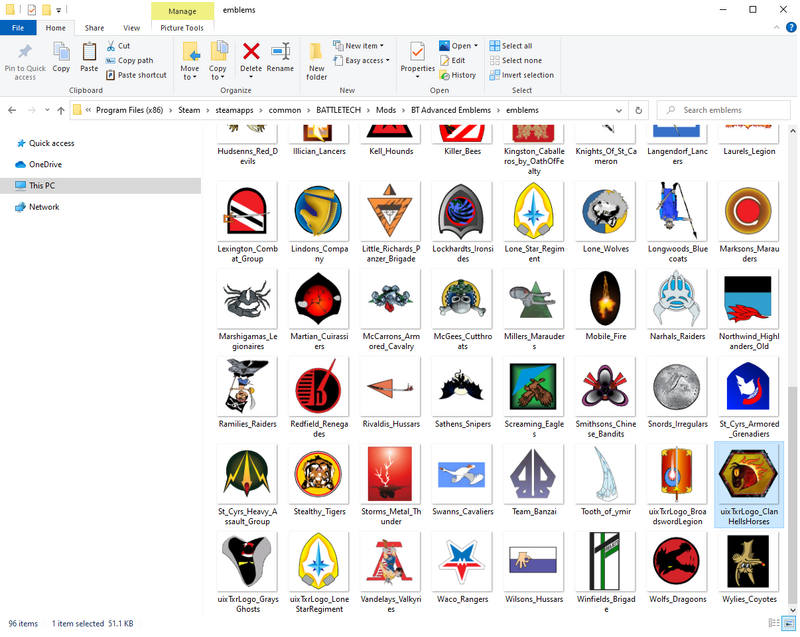
Task: Open Quick Access Toolbar customize dropdown
Action: [59, 10]
